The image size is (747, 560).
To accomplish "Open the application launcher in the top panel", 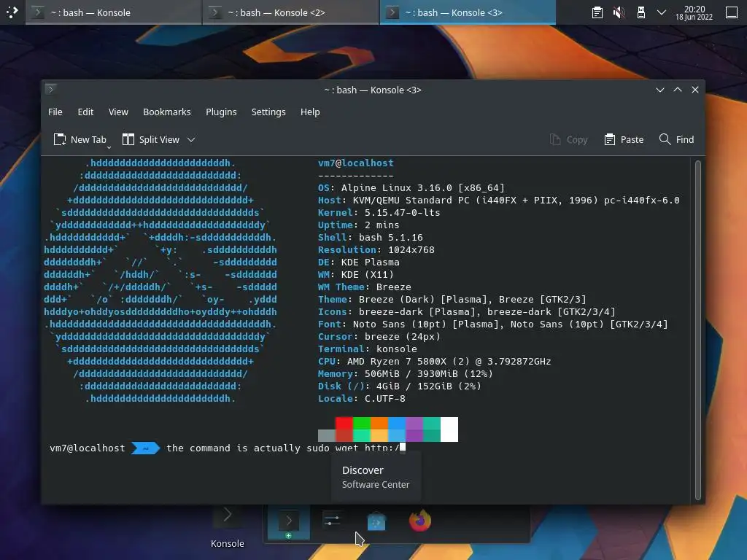I will coord(12,12).
